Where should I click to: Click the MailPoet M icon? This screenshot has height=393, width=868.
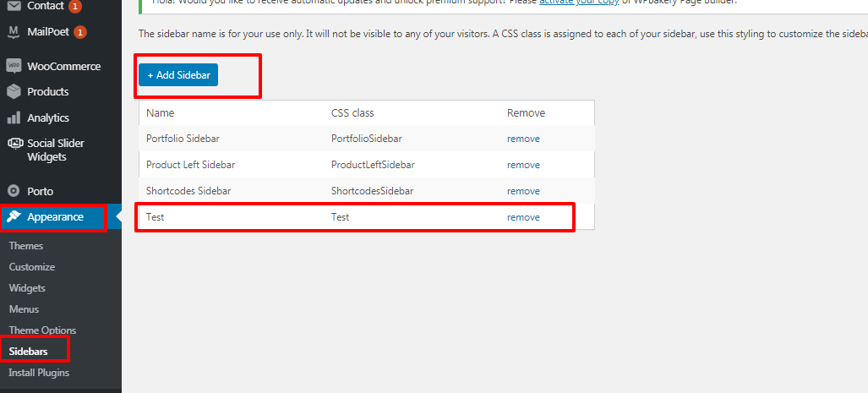coord(14,32)
